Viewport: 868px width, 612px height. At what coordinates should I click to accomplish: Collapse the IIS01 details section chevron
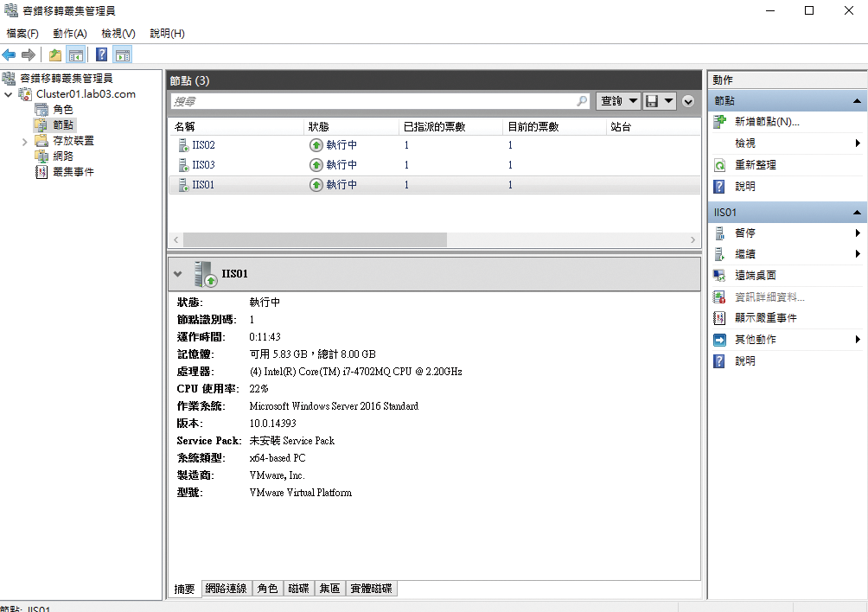[x=178, y=274]
